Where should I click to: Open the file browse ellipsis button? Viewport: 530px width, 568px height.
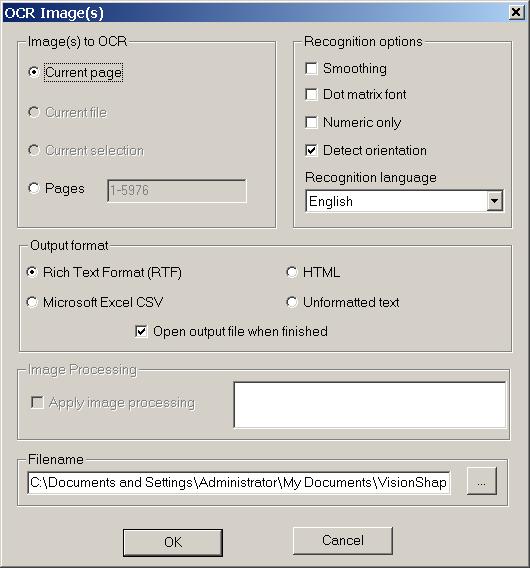tap(481, 481)
